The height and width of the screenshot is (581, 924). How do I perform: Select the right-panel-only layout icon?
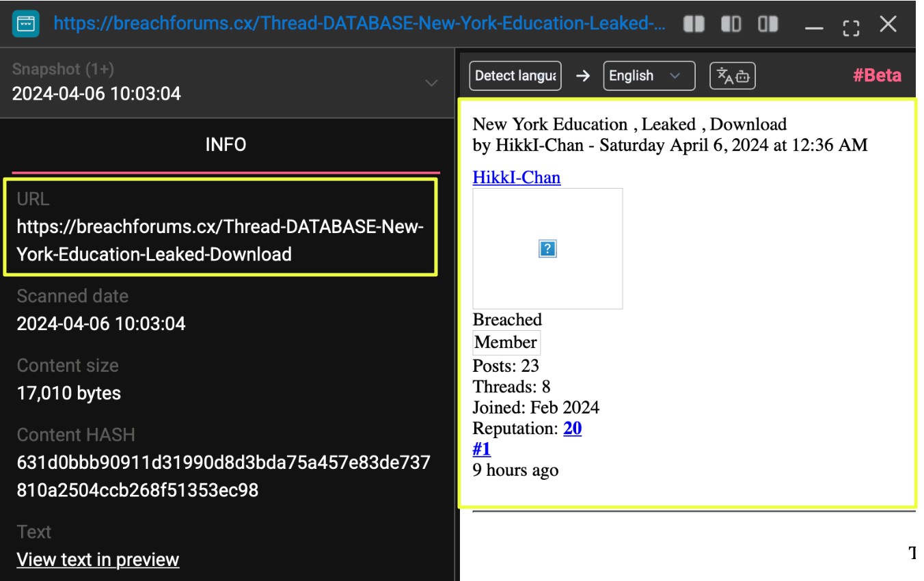(767, 25)
